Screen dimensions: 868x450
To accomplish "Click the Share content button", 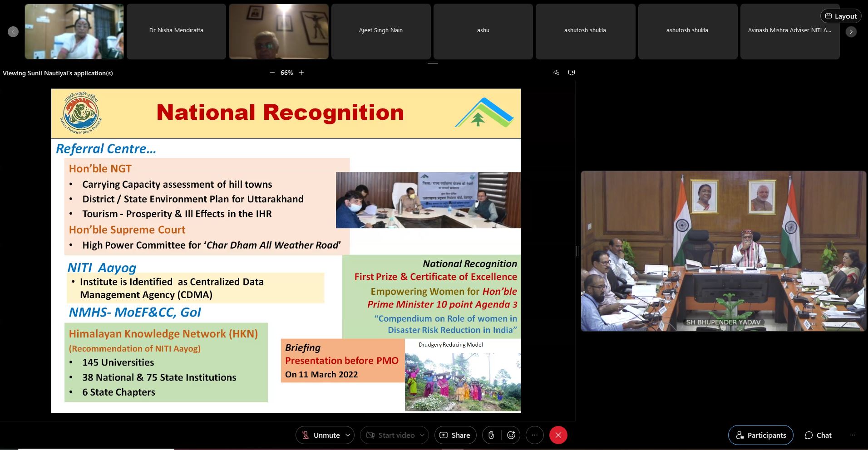I will [455, 435].
